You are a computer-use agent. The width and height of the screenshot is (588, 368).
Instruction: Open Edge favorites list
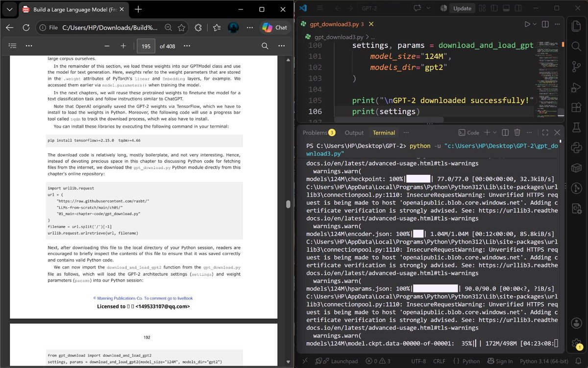[217, 27]
